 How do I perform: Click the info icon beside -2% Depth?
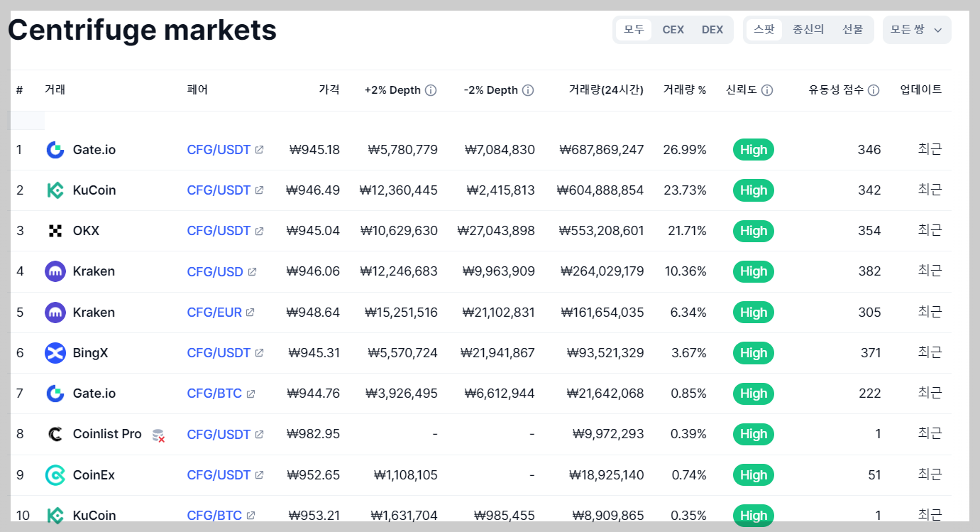click(x=528, y=90)
